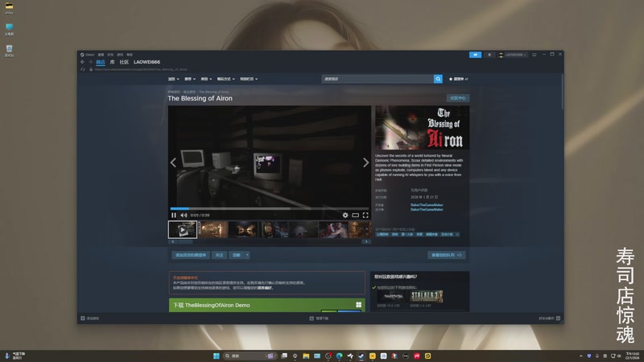
Task: Click the Big Picture mode icon
Action: pyautogui.click(x=535, y=55)
